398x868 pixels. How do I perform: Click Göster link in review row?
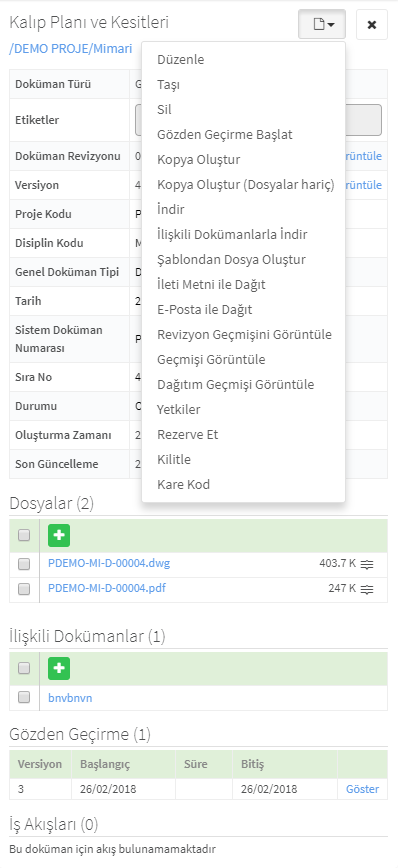pos(363,789)
